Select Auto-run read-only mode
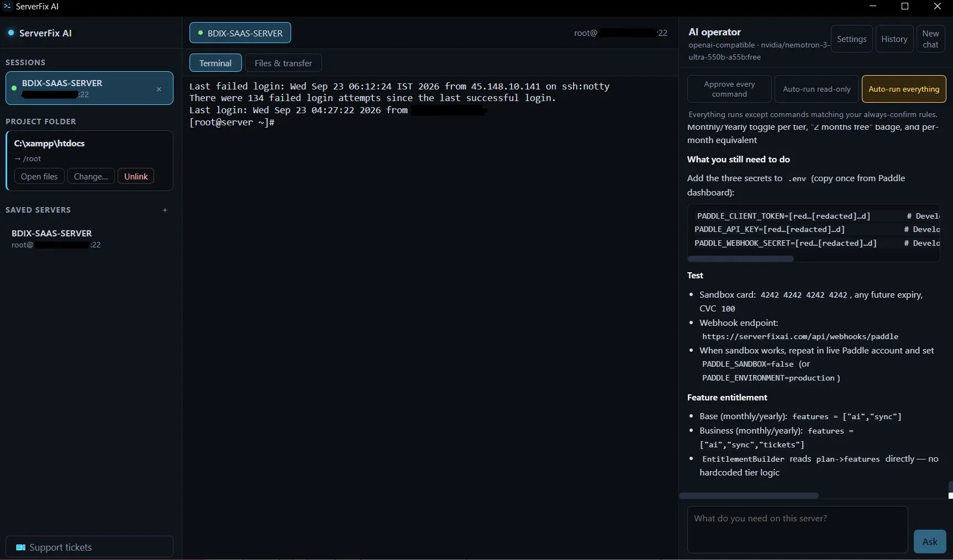This screenshot has width=953, height=560. click(817, 89)
